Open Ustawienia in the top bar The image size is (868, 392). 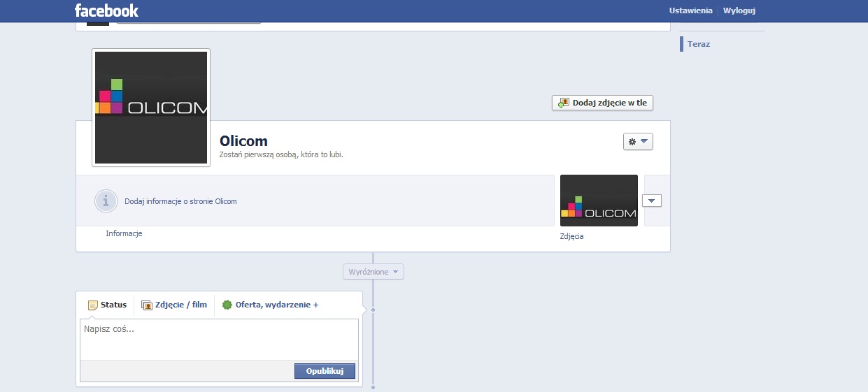[690, 10]
